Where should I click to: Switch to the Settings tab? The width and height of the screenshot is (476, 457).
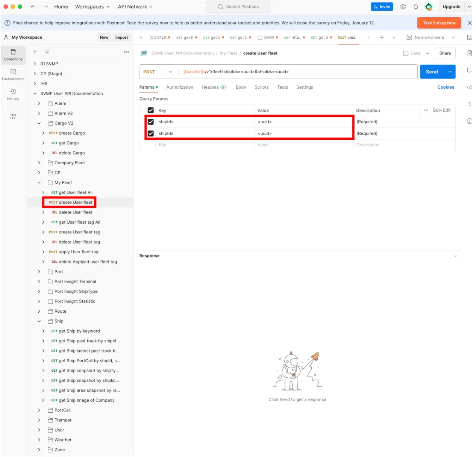tap(305, 87)
